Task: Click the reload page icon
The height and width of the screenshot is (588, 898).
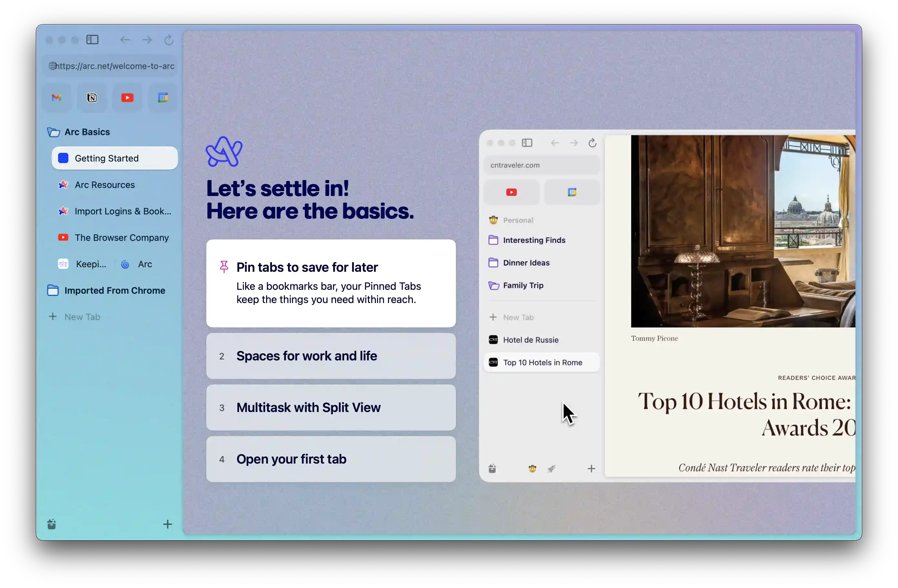Action: [169, 40]
